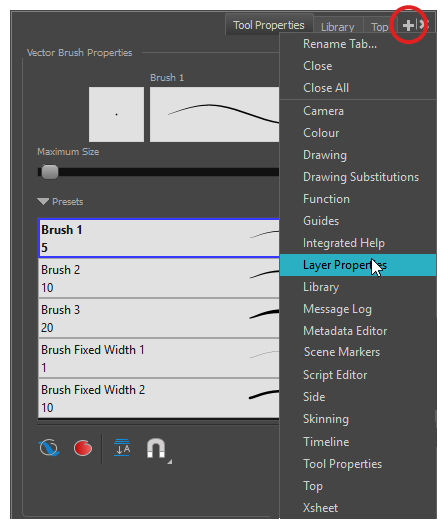Click the Add View plus icon

[408, 25]
